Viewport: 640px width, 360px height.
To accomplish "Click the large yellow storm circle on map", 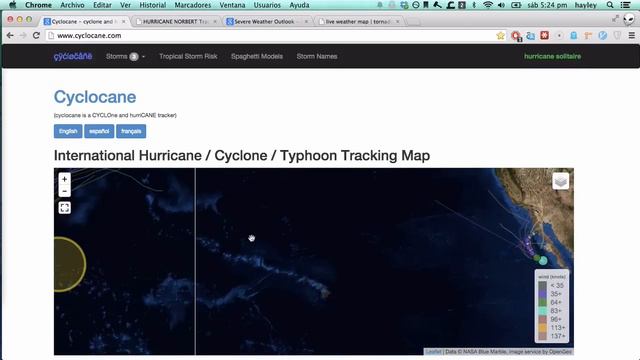I will (69, 264).
